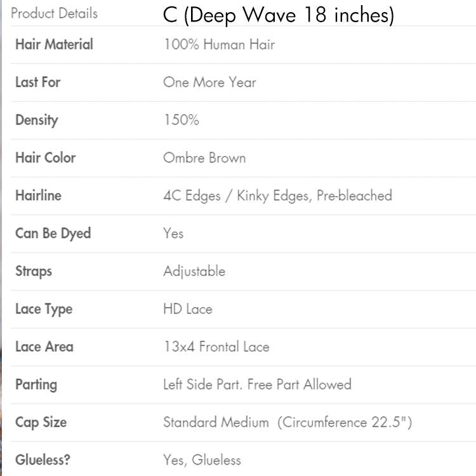Click the Adjustable straps value
This screenshot has height=476, width=476.
pos(194,271)
